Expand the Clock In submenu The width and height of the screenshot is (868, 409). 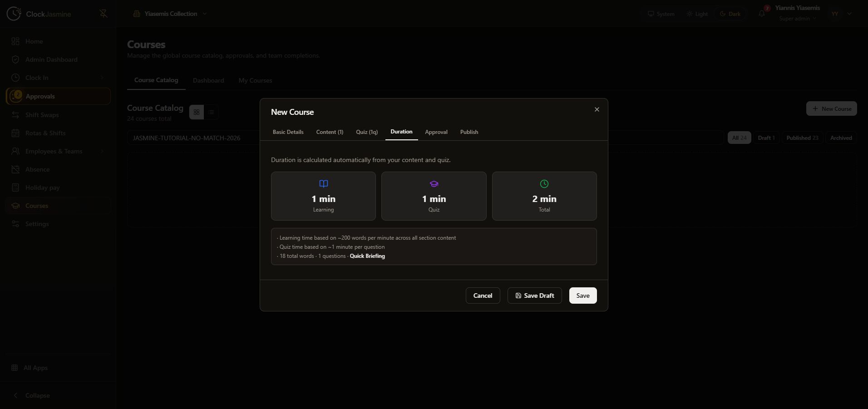coord(102,78)
